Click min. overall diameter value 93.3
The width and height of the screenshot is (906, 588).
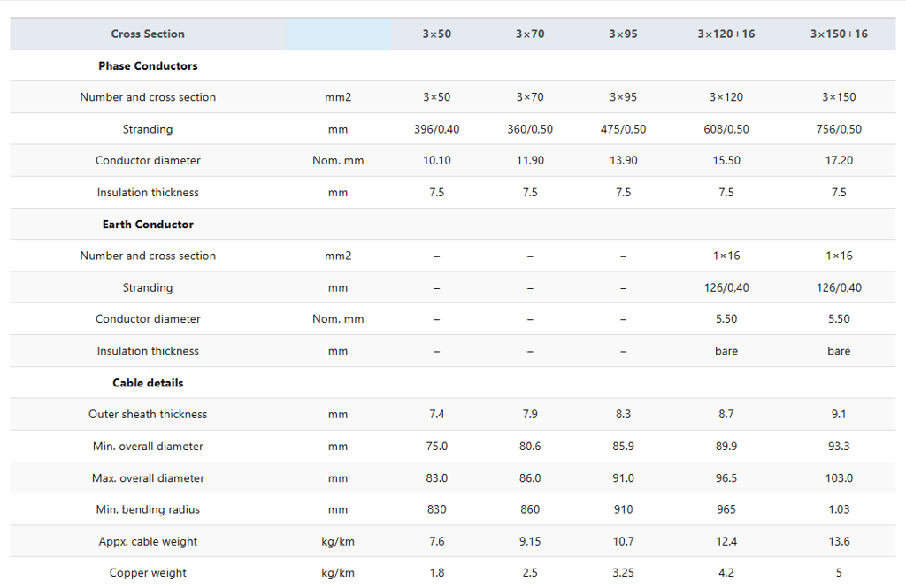[839, 447]
